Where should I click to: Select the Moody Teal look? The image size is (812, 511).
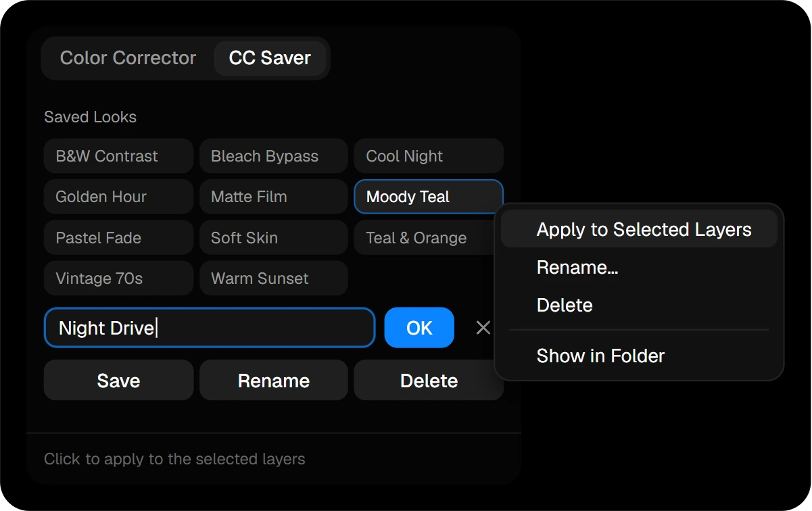429,197
